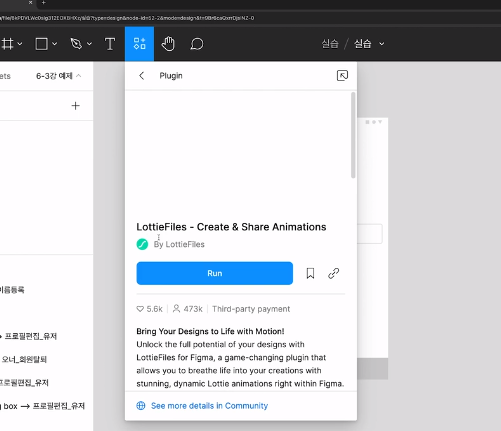Select the Comment tool
This screenshot has width=501, height=431.
point(197,44)
